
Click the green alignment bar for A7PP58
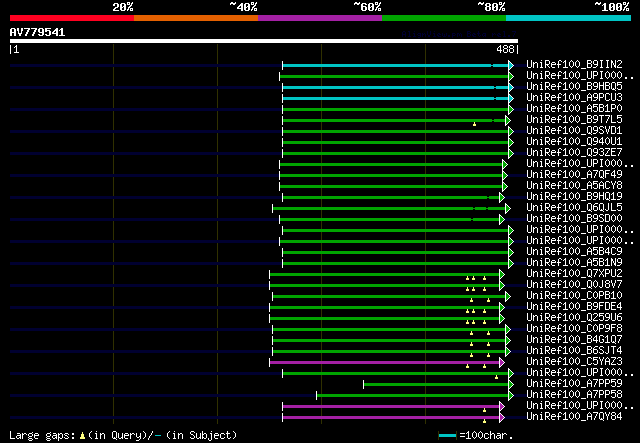[x=413, y=396]
